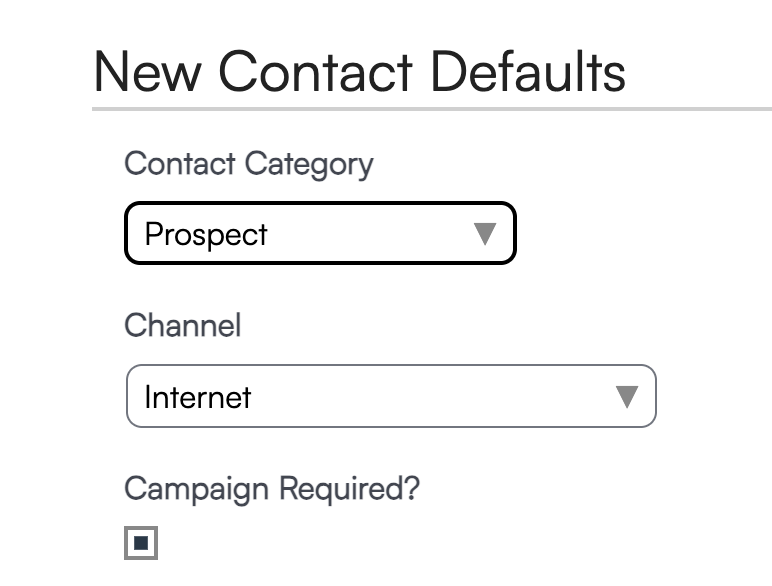
Task: Click the word "Contact" in the page heading
Action: click(315, 71)
